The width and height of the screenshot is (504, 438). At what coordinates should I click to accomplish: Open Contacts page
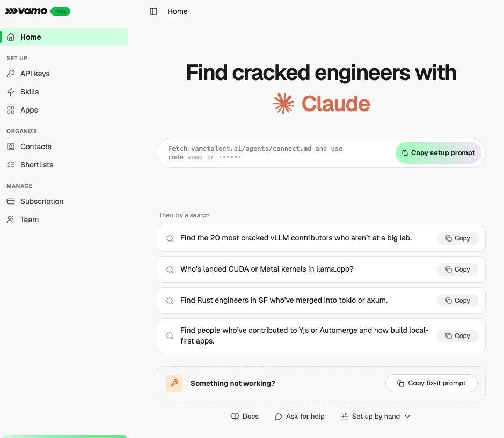64,147
